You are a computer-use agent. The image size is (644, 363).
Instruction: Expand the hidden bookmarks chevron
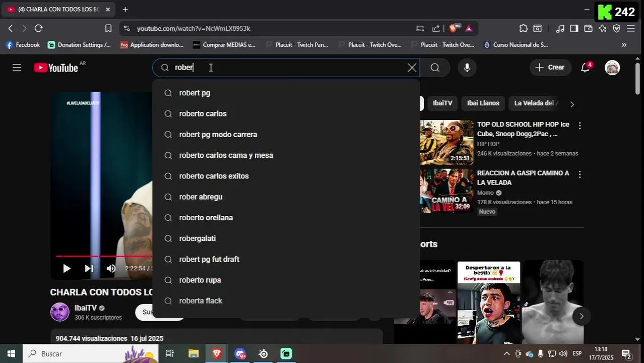624,45
